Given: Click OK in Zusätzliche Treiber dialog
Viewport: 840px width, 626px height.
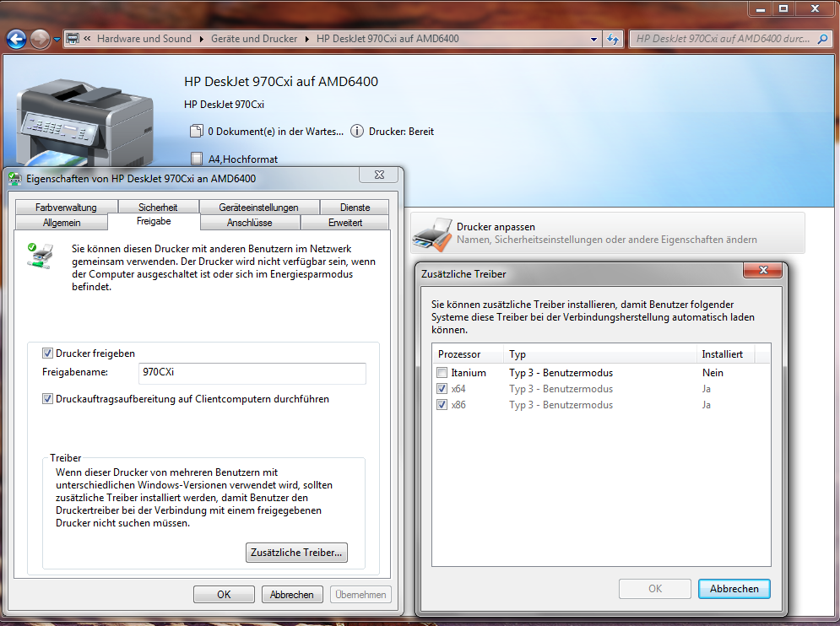Looking at the screenshot, I should (x=655, y=589).
